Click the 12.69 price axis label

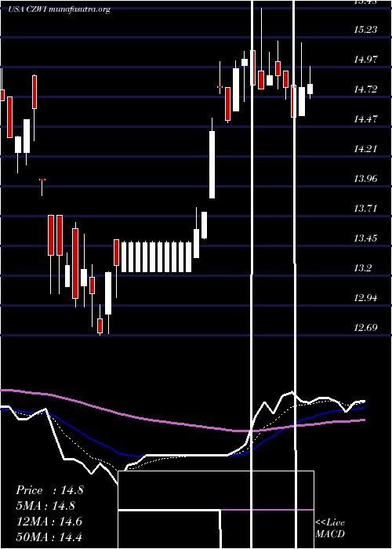(x=365, y=328)
